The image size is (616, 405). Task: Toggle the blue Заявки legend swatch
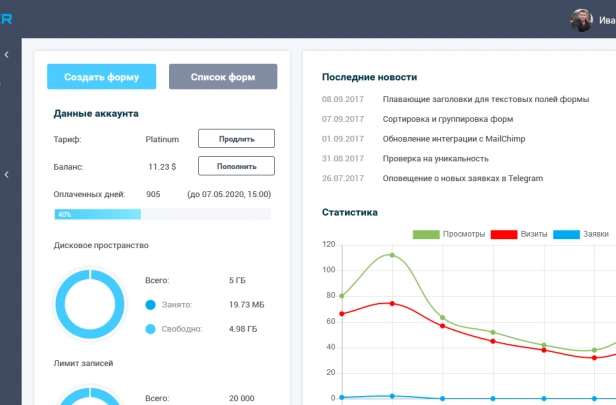tap(566, 235)
